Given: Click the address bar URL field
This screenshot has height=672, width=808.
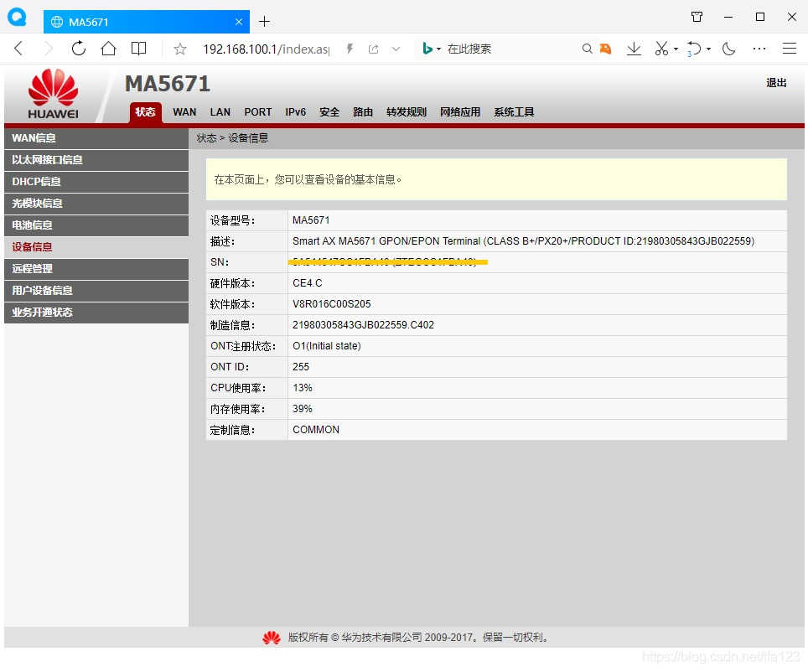Looking at the screenshot, I should 266,49.
